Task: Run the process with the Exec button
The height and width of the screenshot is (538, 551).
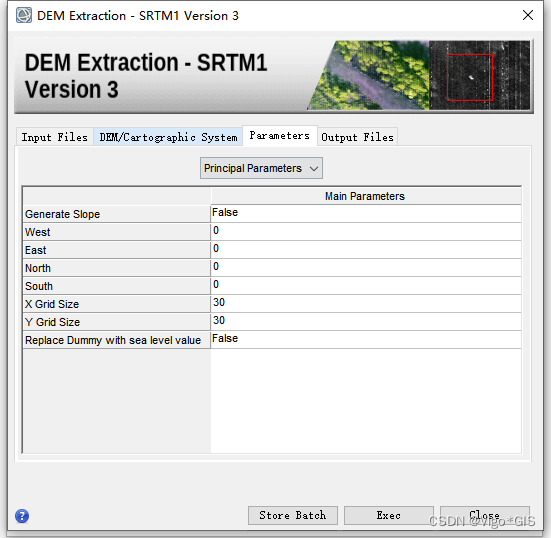Action: coord(389,515)
